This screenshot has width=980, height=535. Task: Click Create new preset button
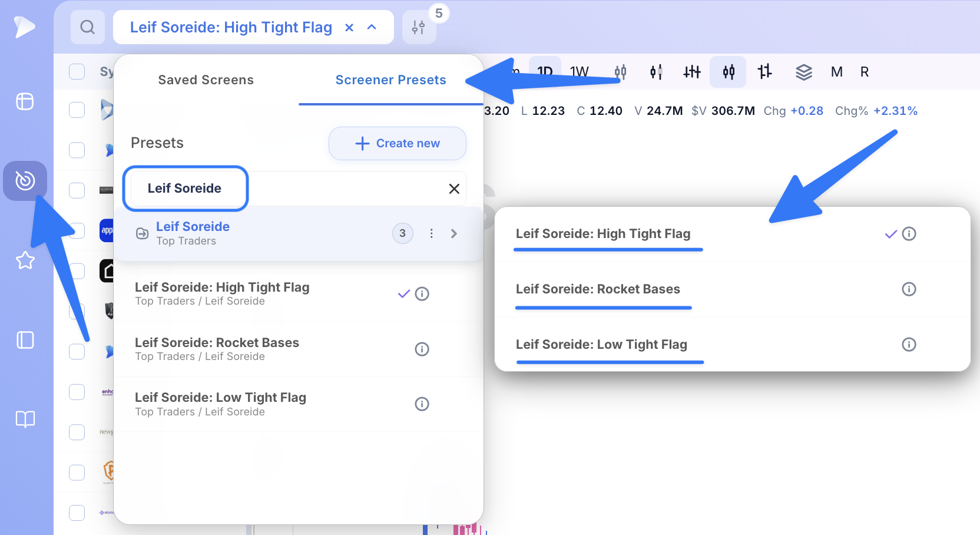click(x=398, y=143)
